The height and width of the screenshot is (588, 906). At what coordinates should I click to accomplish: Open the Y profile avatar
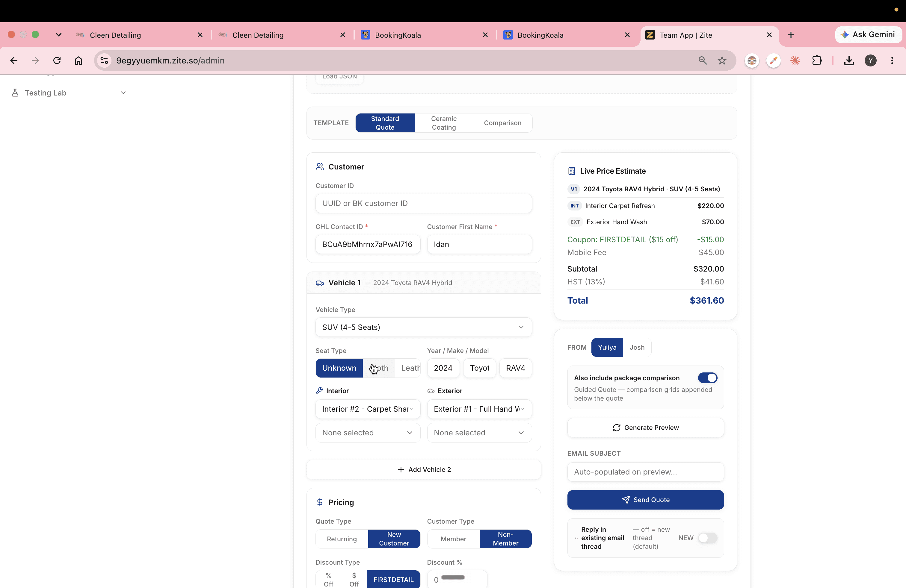(871, 60)
